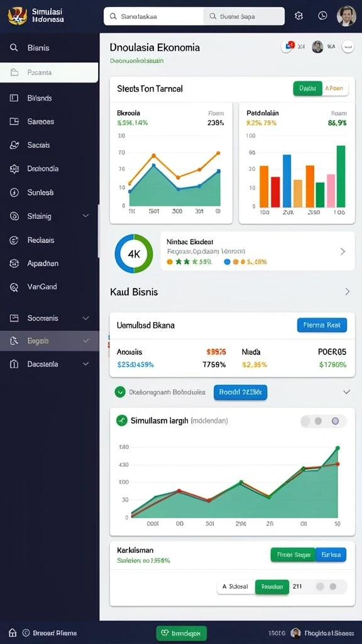Open the settings gear icon in header

pyautogui.click(x=299, y=16)
